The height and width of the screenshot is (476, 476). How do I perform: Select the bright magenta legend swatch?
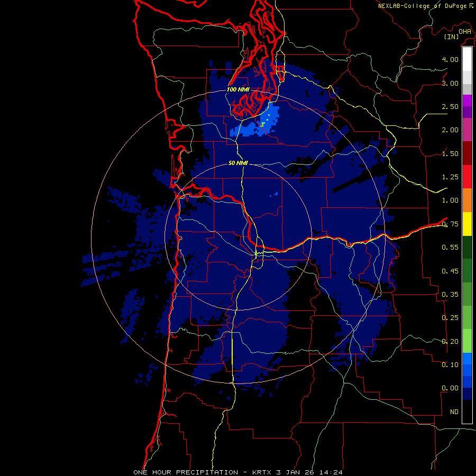(467, 100)
